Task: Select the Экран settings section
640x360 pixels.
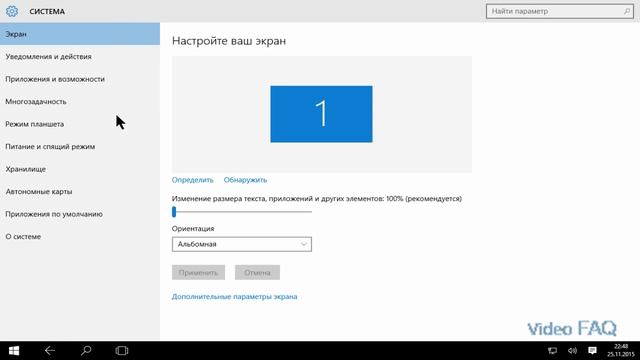Action: click(x=80, y=34)
